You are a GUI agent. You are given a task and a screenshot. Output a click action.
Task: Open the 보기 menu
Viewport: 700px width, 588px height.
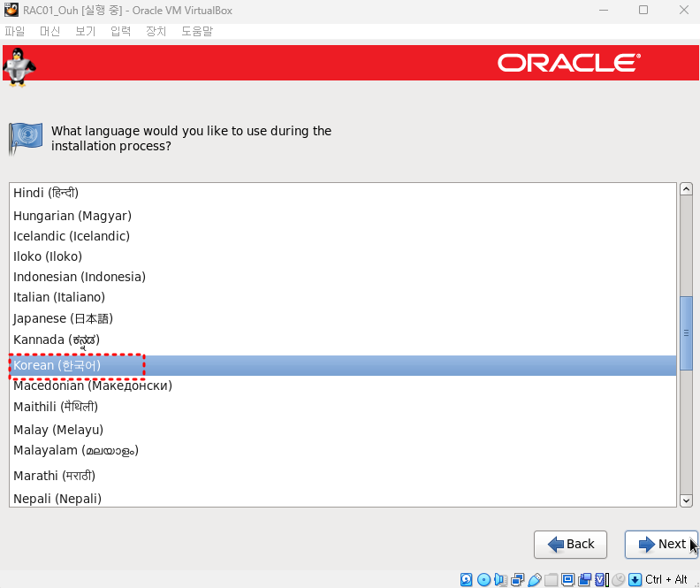pos(85,31)
